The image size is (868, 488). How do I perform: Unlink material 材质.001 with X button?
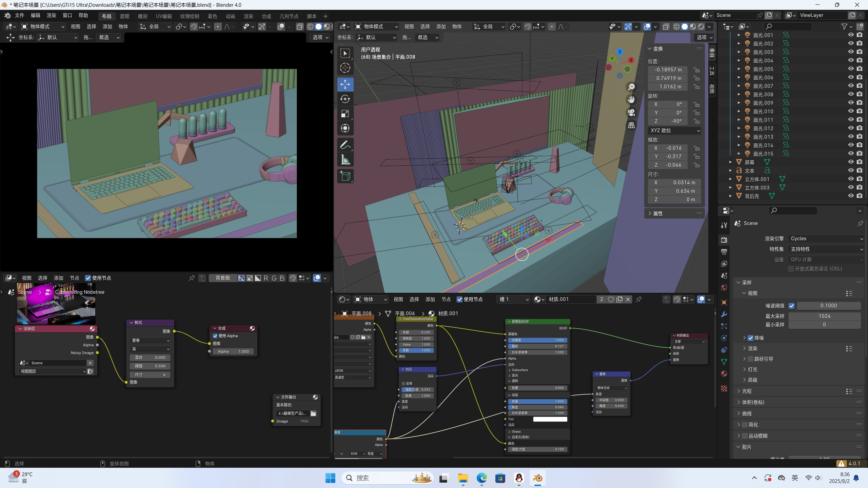click(628, 299)
